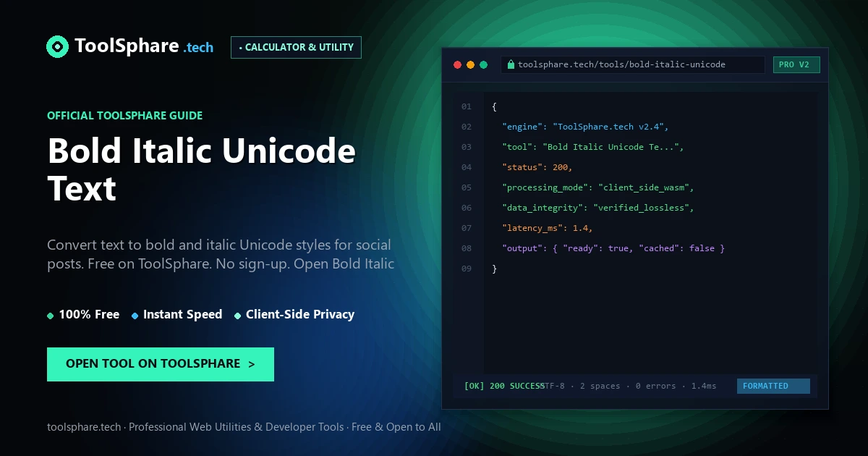
Task: Click the "client_side_wasm" value
Action: click(644, 187)
